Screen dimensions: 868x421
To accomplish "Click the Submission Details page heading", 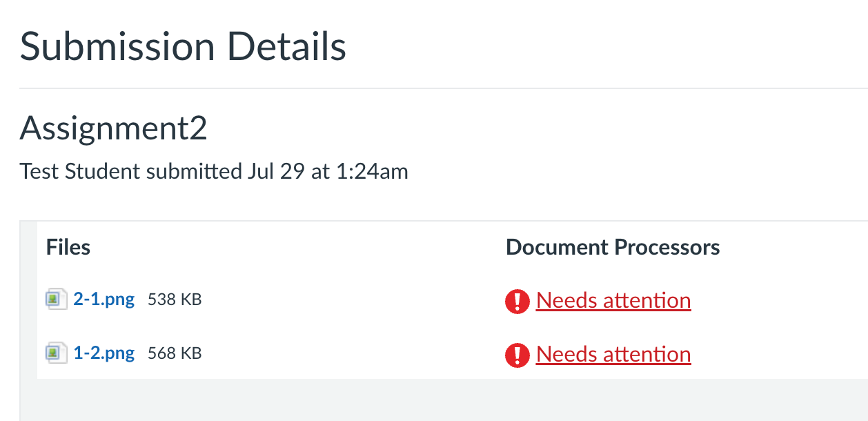I will coord(183,47).
